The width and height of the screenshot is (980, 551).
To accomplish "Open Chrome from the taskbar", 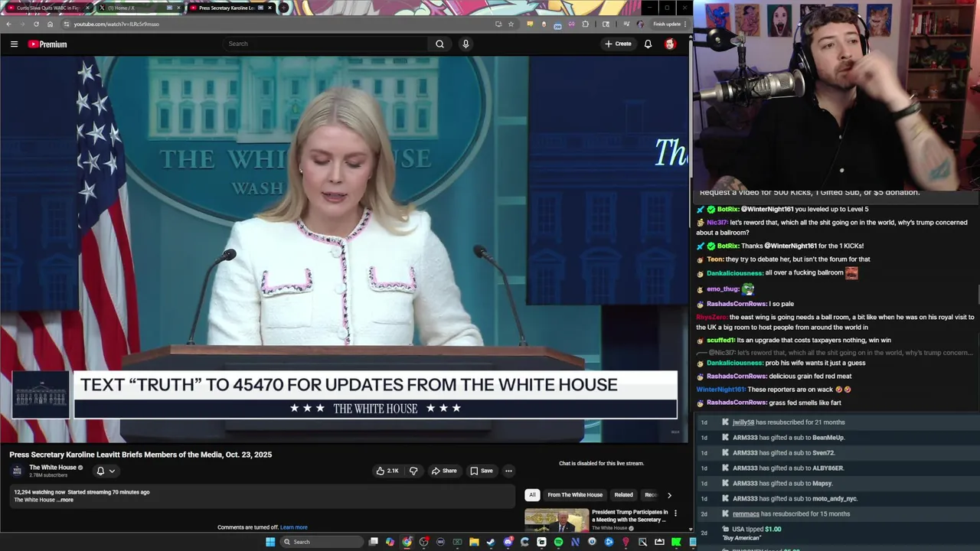I will coord(407,542).
